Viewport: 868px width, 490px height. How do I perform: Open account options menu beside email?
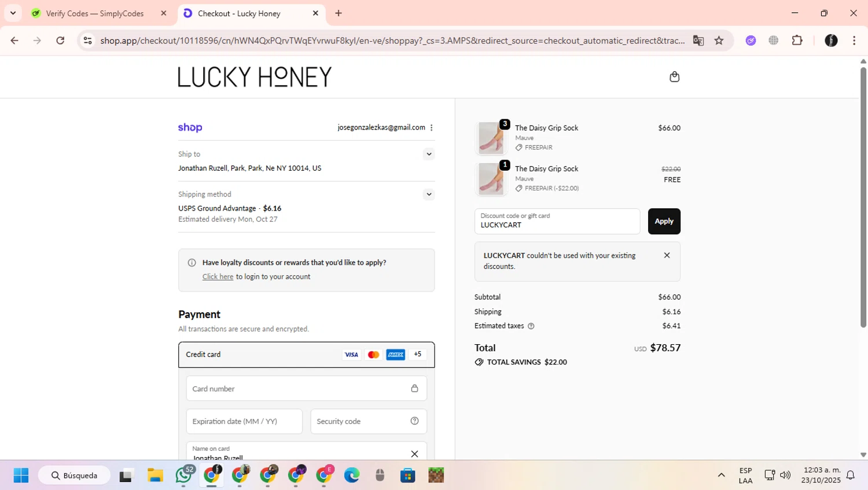point(432,128)
